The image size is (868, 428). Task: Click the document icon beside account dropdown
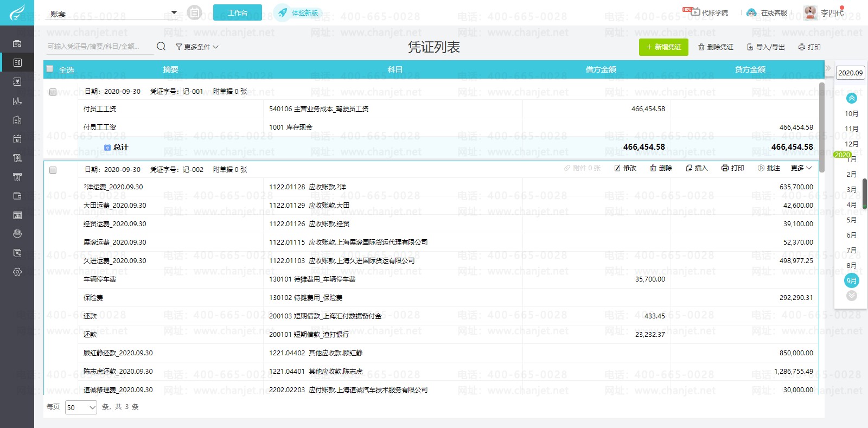[x=194, y=12]
